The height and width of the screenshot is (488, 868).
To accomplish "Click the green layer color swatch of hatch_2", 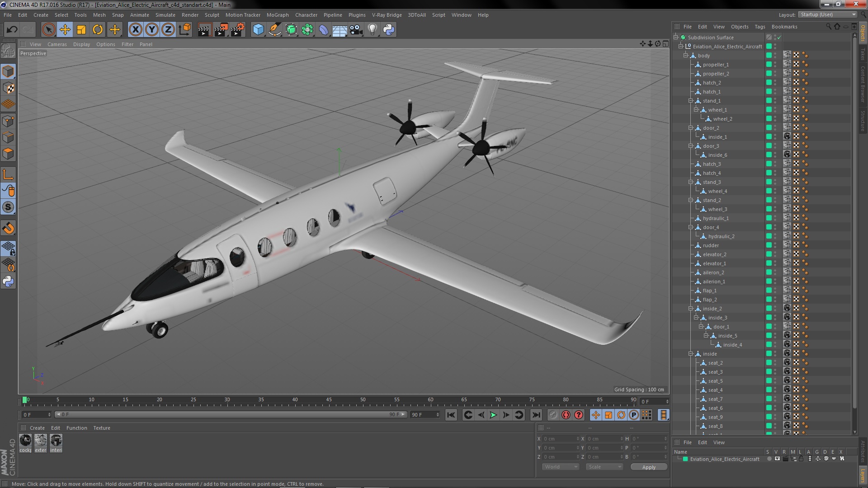I will pyautogui.click(x=769, y=83).
